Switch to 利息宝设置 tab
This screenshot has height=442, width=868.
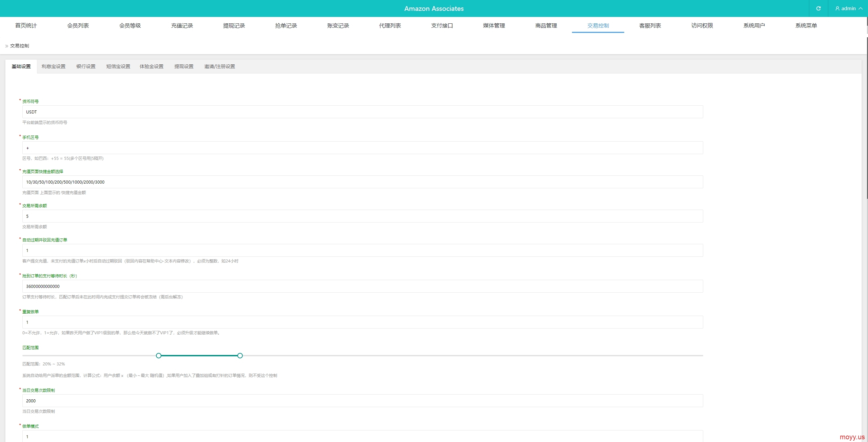[54, 66]
